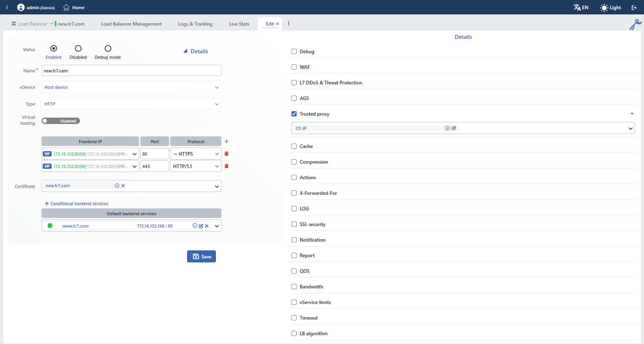Delete the port 80 frontend row
This screenshot has width=644, height=344.
(x=227, y=154)
